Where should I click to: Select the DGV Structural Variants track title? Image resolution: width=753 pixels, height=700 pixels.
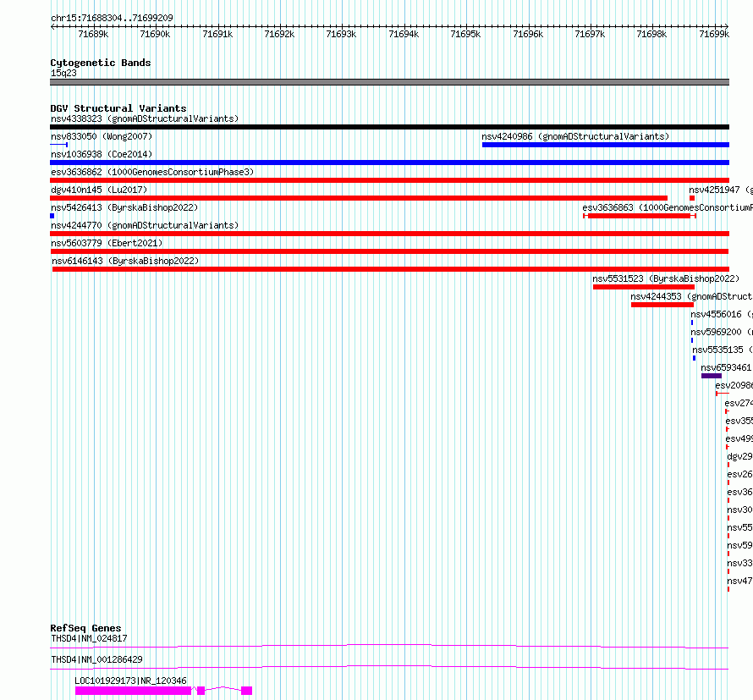118,108
